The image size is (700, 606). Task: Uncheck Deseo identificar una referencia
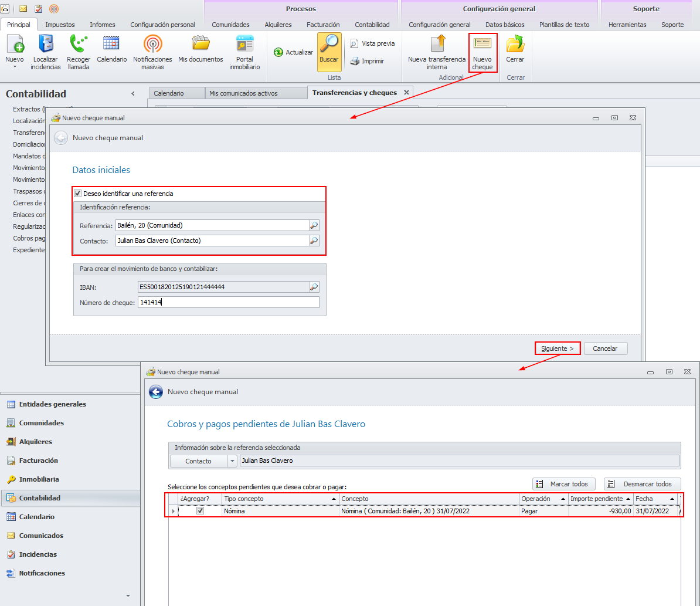[x=77, y=194]
